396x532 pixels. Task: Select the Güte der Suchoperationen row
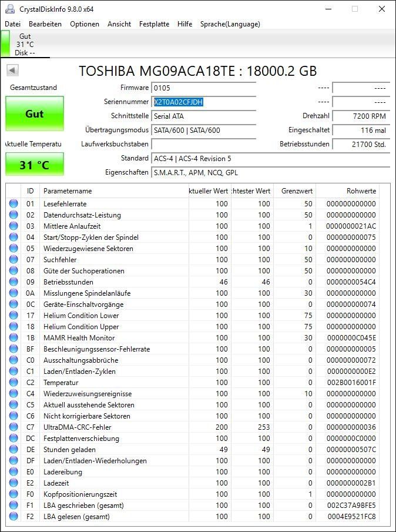pyautogui.click(x=193, y=271)
